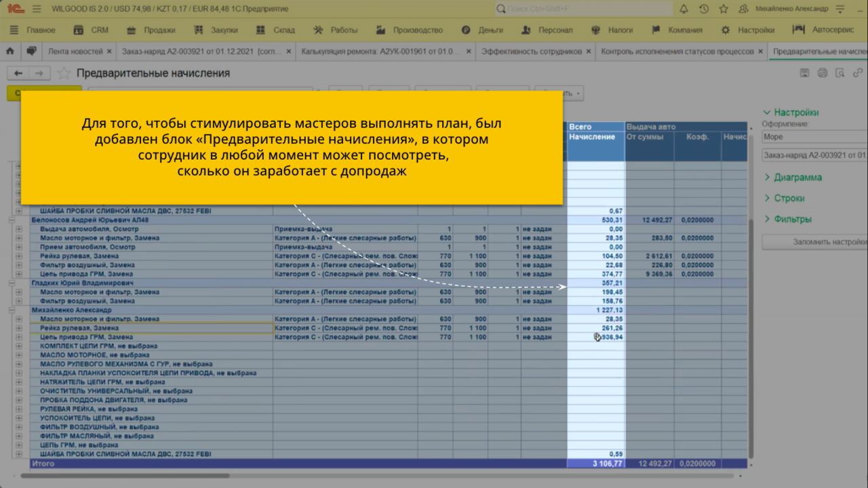This screenshot has width=868, height=488.
Task: Open the notifications bell icon
Action: 684,9
